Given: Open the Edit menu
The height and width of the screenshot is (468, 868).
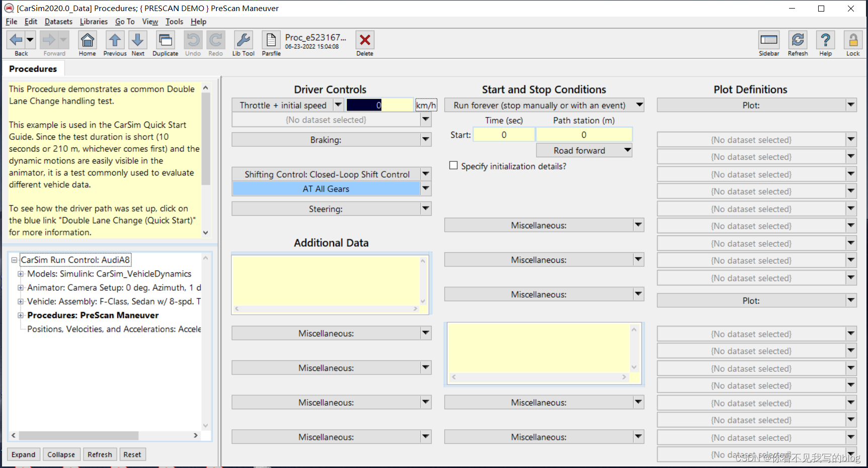Looking at the screenshot, I should 31,22.
